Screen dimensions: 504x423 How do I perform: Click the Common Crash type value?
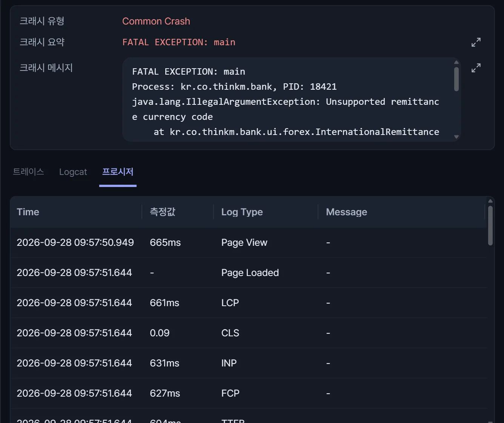156,21
